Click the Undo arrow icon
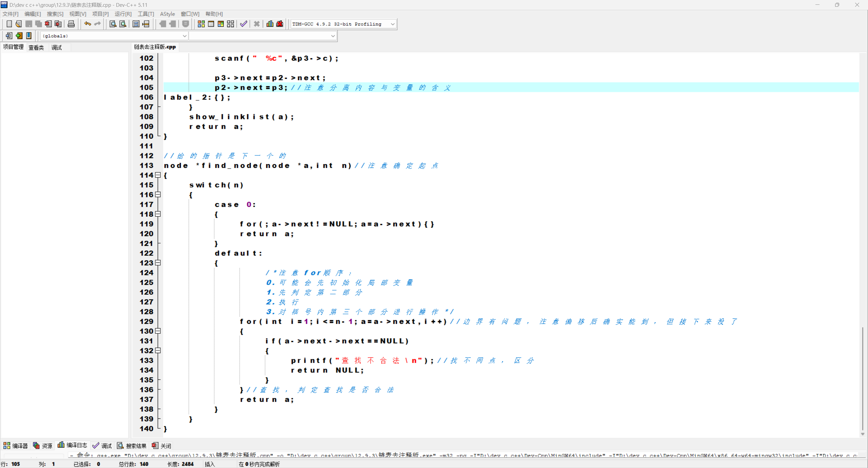This screenshot has height=468, width=868. pyautogui.click(x=87, y=24)
